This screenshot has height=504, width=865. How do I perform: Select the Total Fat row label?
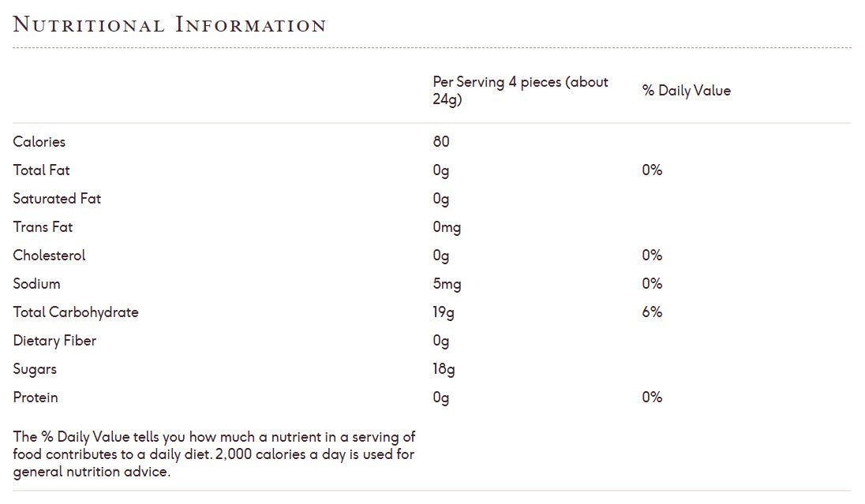42,170
